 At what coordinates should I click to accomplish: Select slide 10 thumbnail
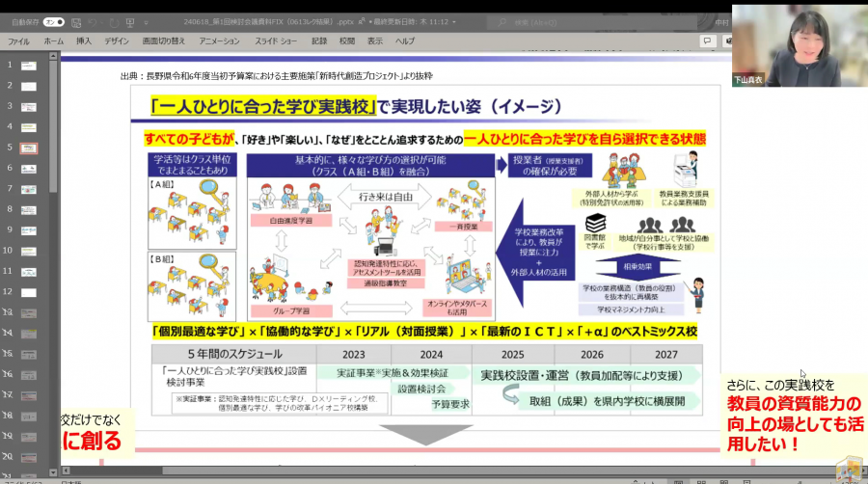pos(29,251)
